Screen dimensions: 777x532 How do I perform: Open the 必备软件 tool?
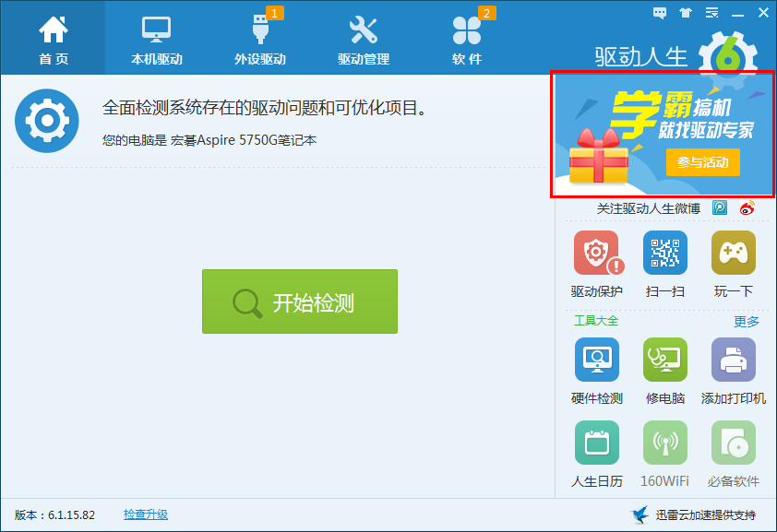tap(734, 443)
